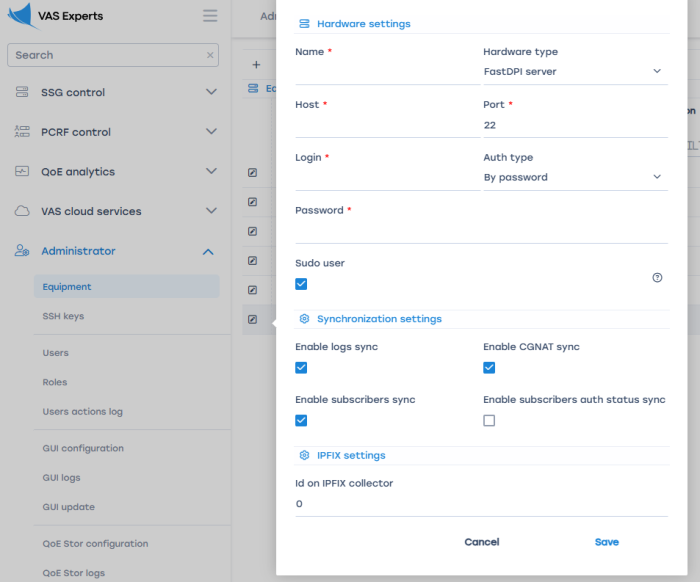
Task: Click the Cancel button
Action: 481,542
